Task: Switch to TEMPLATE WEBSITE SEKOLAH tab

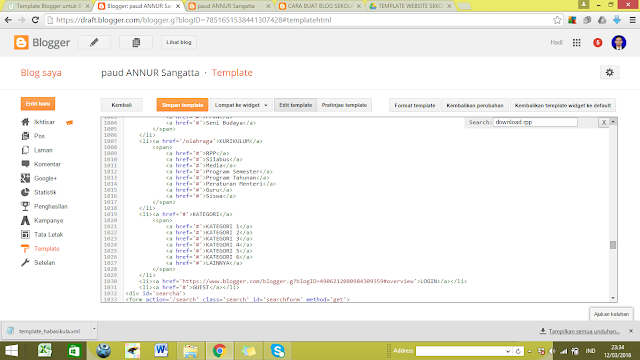Action: (410, 6)
